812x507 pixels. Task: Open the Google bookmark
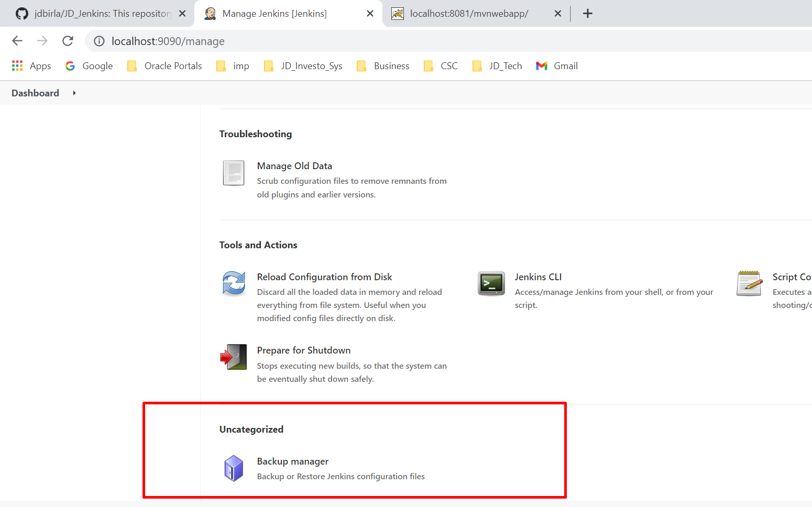tap(89, 66)
